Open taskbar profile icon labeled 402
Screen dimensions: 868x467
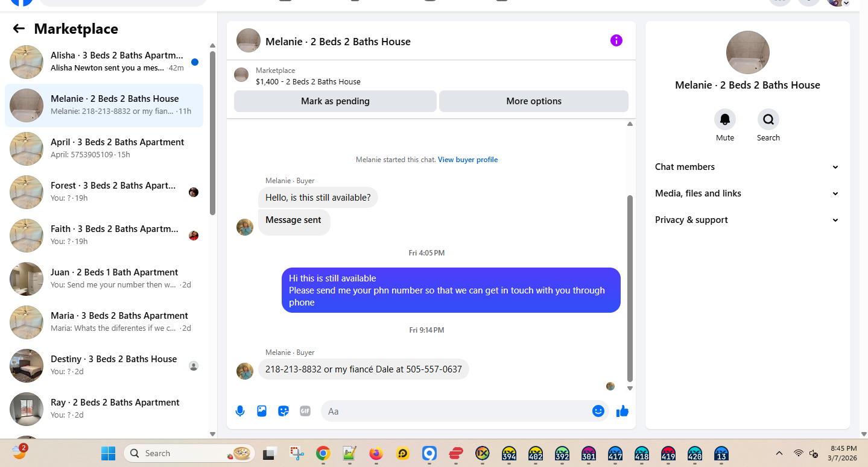(536, 453)
